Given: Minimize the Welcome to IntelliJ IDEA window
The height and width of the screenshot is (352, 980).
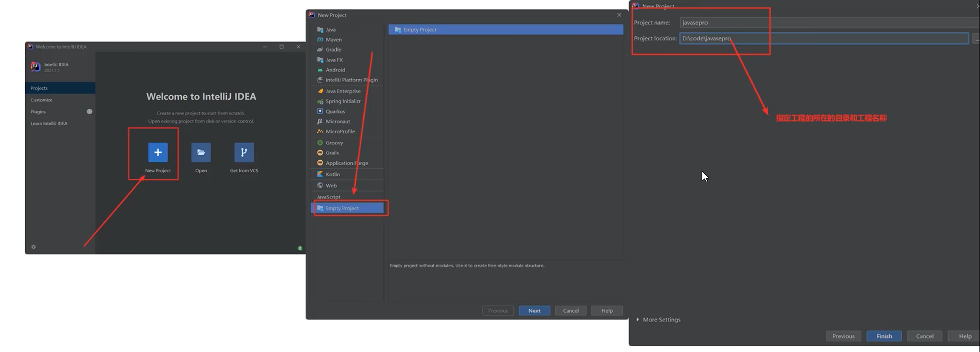Looking at the screenshot, I should click(264, 47).
